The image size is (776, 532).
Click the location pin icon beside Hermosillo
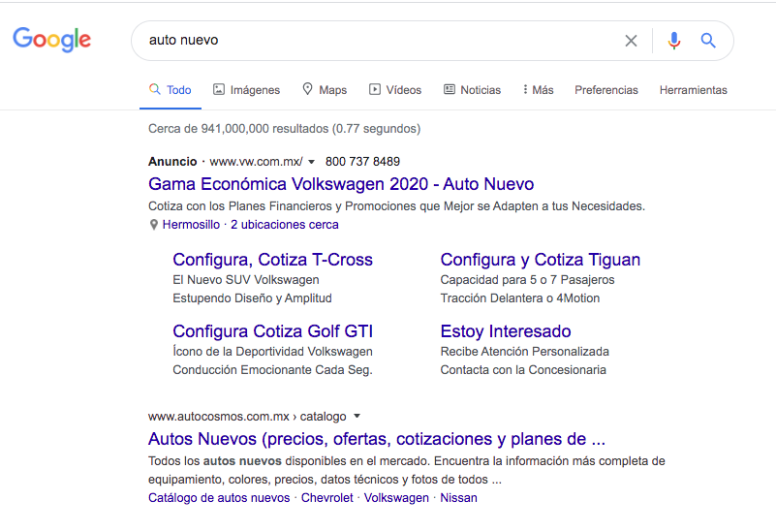click(154, 225)
